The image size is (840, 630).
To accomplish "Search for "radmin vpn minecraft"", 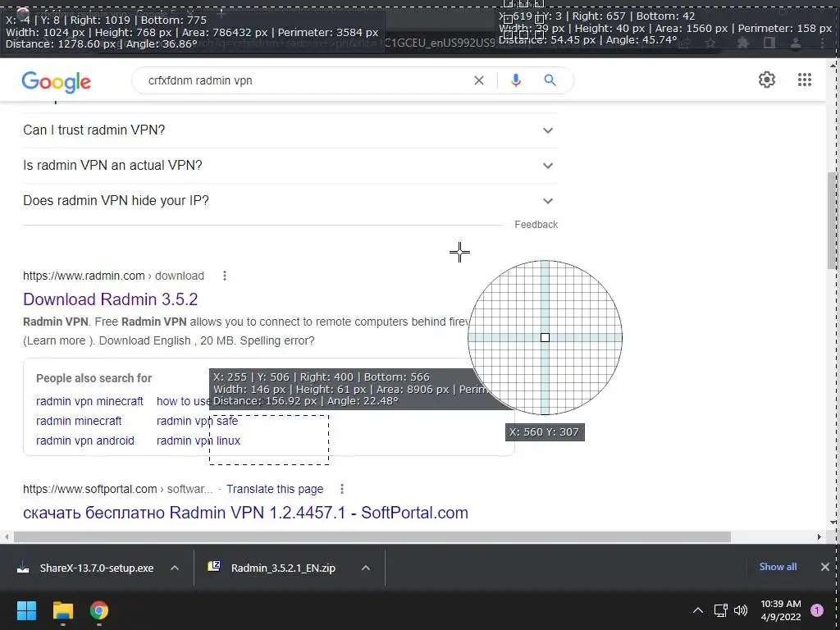I will [89, 401].
